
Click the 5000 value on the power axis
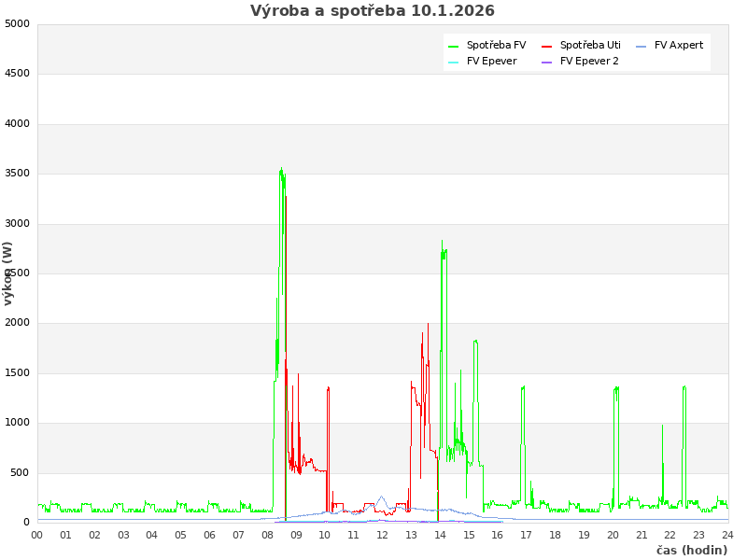17,24
